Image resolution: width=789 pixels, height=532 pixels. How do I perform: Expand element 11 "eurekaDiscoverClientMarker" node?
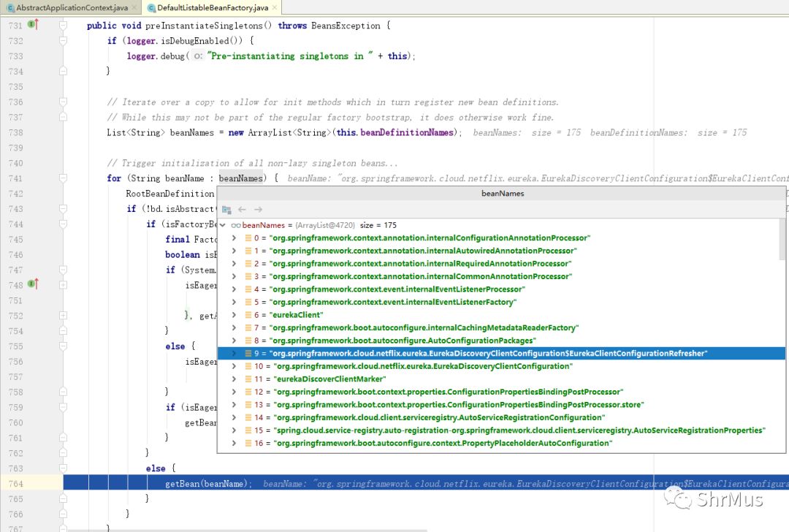(234, 379)
